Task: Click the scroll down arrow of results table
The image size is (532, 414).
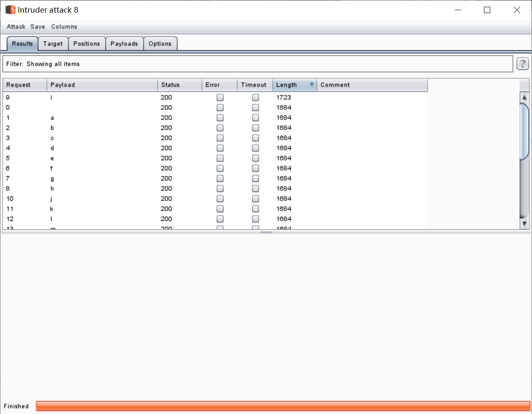Action: (524, 223)
